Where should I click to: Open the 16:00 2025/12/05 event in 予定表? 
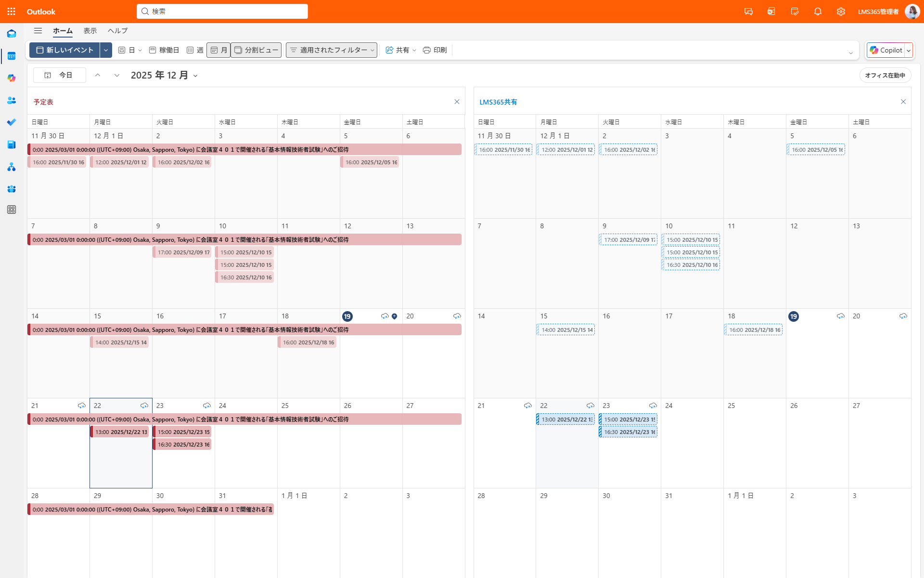pyautogui.click(x=370, y=162)
